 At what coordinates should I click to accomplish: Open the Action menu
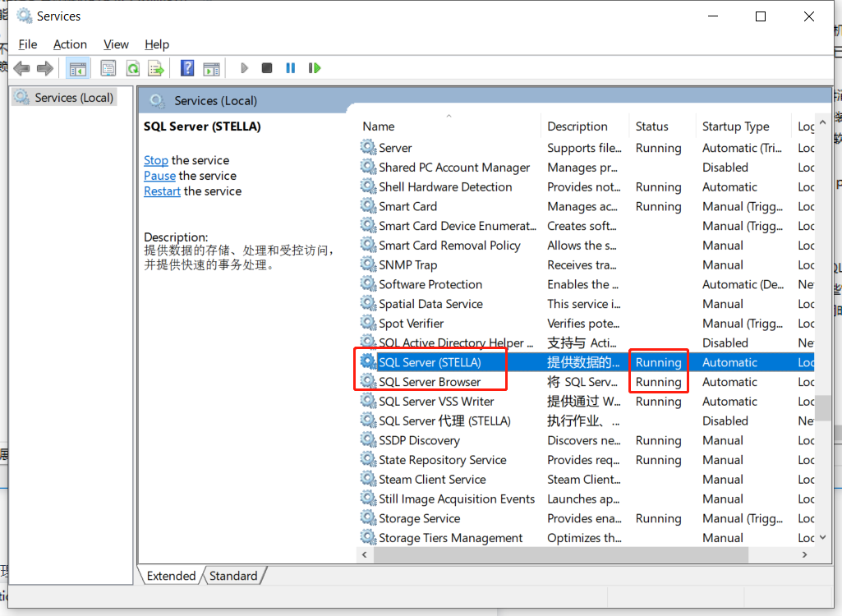[70, 44]
